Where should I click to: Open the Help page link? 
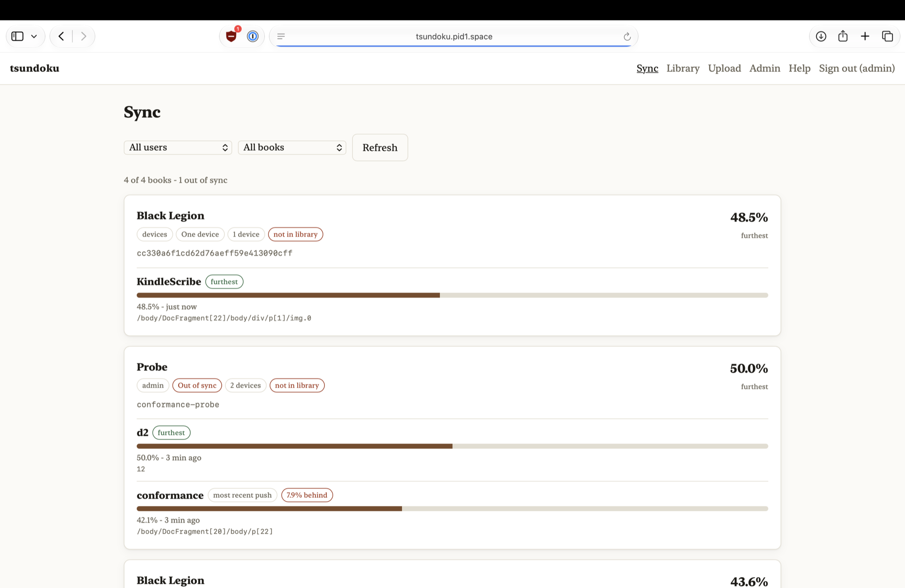[x=800, y=68]
